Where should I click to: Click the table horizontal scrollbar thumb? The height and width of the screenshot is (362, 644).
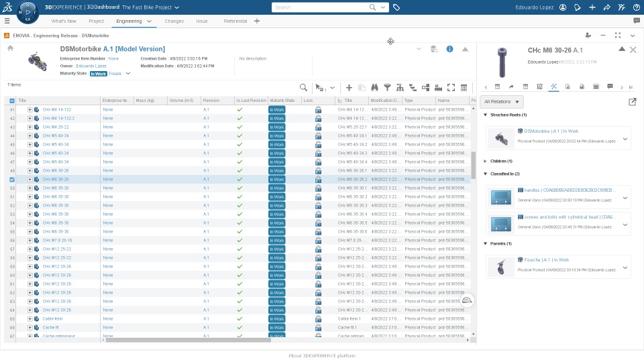[188, 340]
